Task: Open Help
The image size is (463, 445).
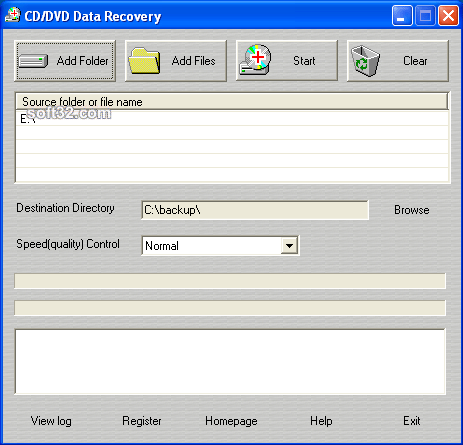Action: (321, 421)
